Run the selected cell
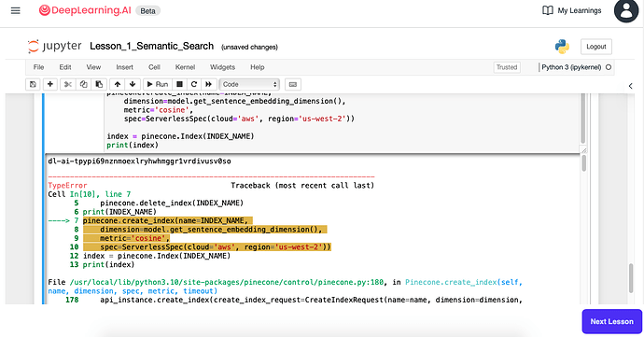The image size is (644, 337). pos(158,84)
